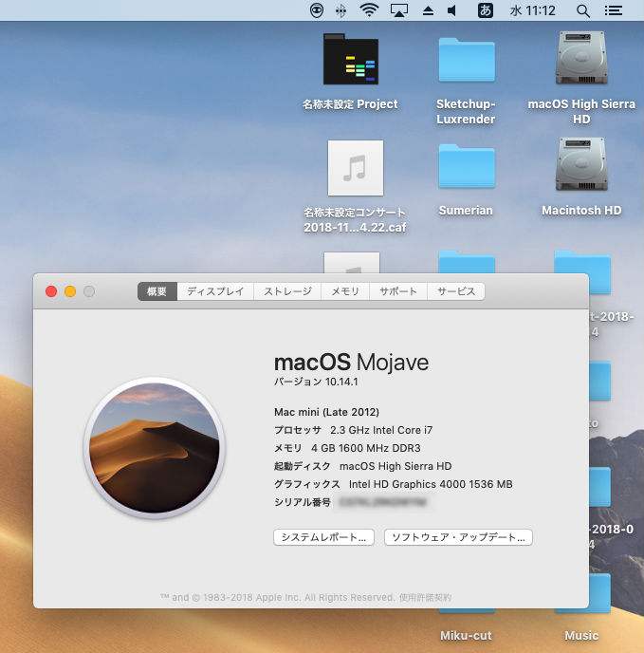Click the clock showing 水 11:12

pos(533,10)
